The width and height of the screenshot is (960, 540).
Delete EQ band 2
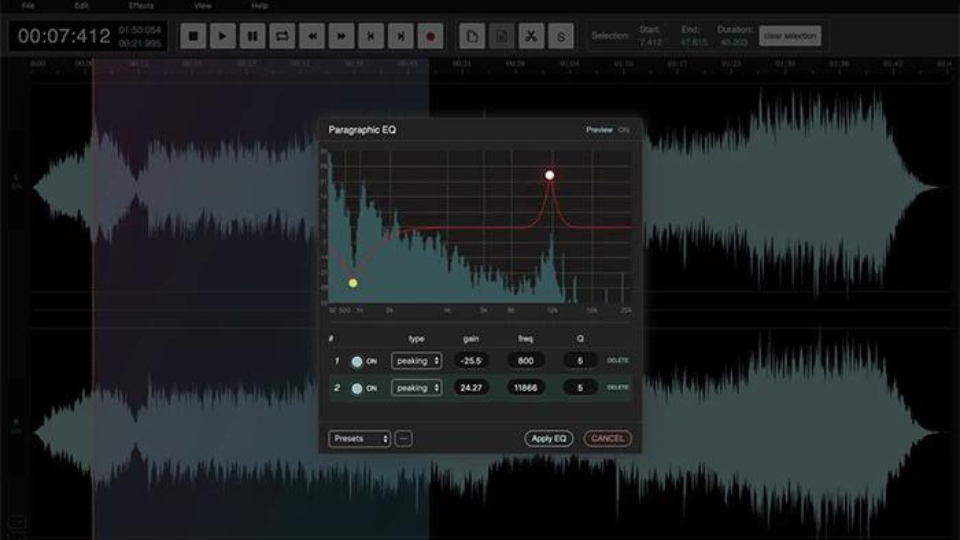coord(618,388)
